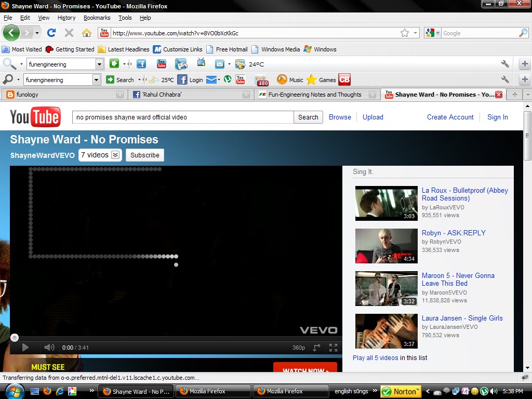Open upper toolbar funengineering combo dropdown
Image resolution: width=532 pixels, height=399 pixels.
coord(99,64)
